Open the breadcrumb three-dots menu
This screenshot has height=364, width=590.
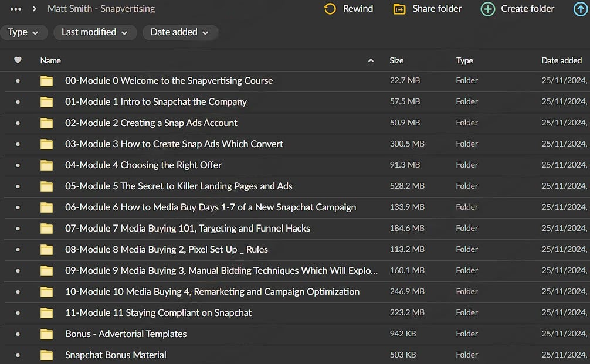(x=16, y=9)
